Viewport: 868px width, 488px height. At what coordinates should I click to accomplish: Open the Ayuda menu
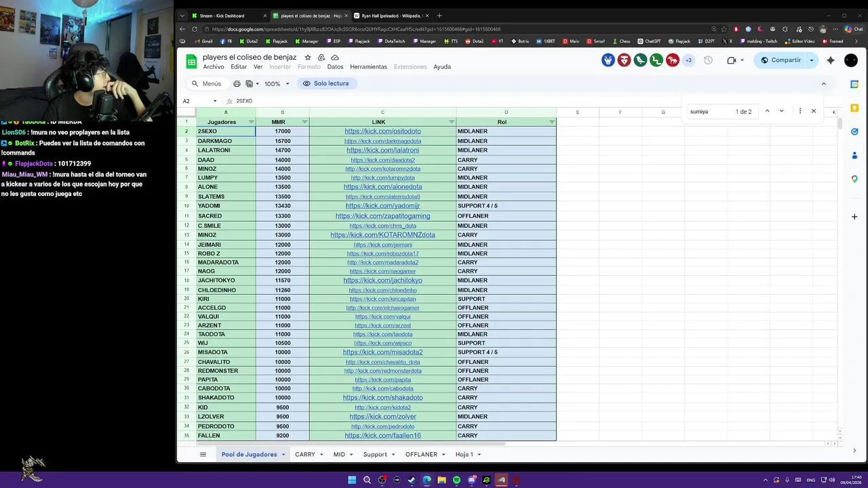[442, 67]
